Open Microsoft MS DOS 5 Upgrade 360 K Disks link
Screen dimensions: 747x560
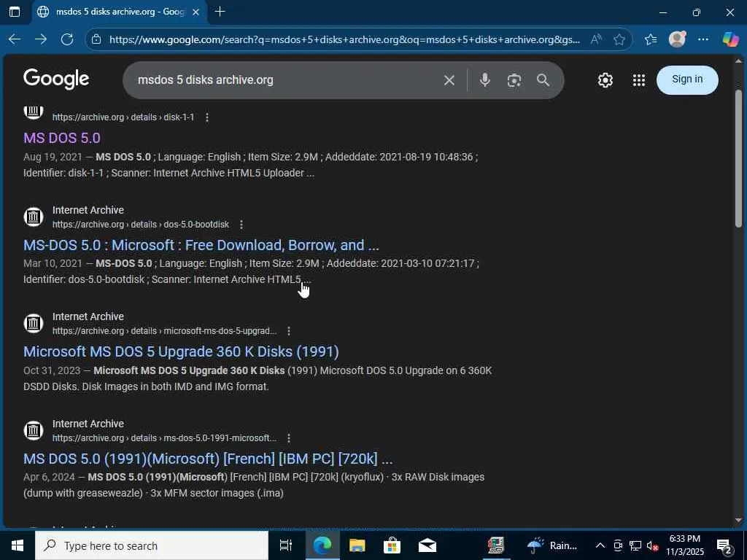181,351
